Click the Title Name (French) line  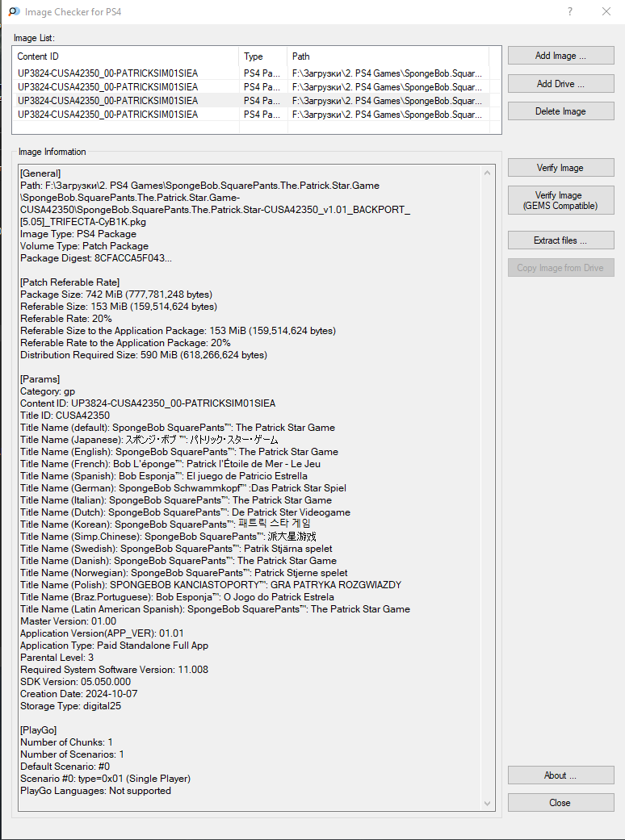click(170, 464)
